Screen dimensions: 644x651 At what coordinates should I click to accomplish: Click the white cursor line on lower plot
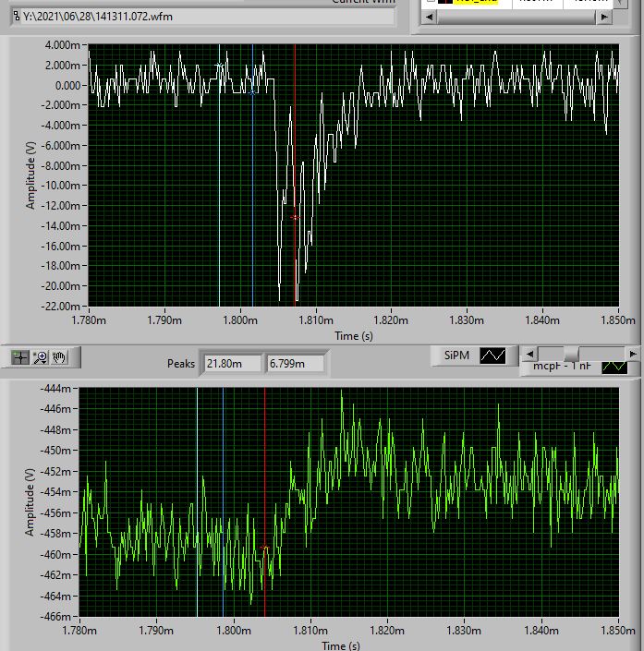197,480
